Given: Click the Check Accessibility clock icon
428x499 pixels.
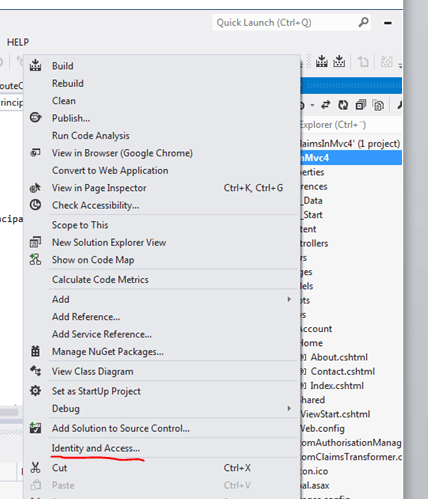Looking at the screenshot, I should (x=35, y=205).
